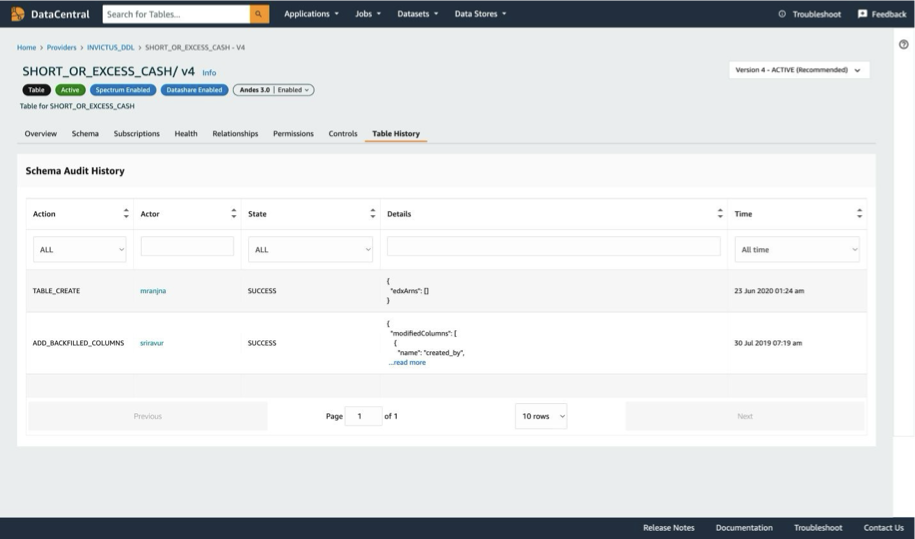Image resolution: width=915 pixels, height=539 pixels.
Task: Open the Action filter ALL dropdown
Action: click(79, 250)
